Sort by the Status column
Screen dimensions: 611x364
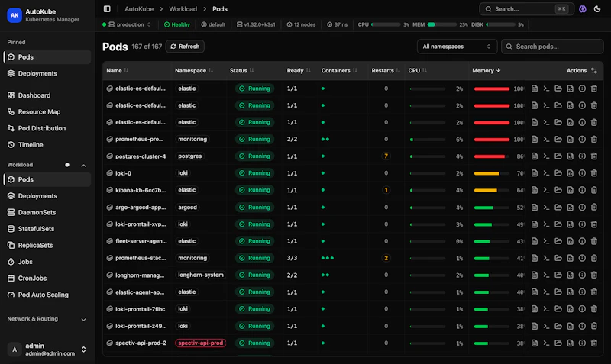click(241, 70)
